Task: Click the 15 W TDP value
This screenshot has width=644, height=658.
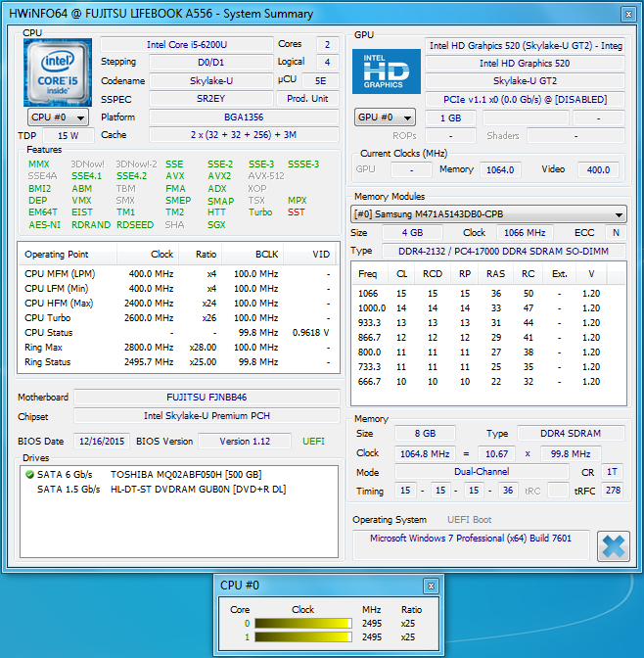Action: click(x=68, y=135)
